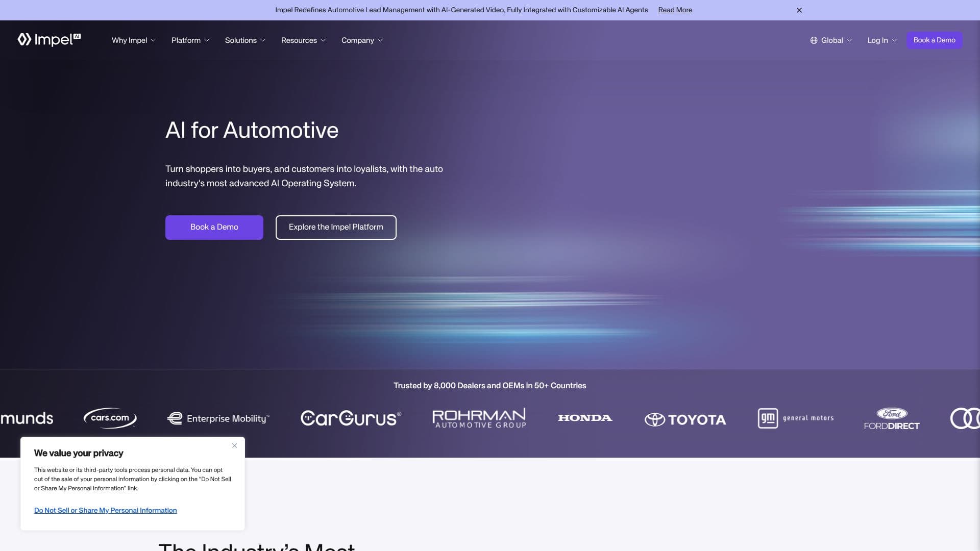
Task: Dismiss the privacy notice popup
Action: tap(234, 446)
